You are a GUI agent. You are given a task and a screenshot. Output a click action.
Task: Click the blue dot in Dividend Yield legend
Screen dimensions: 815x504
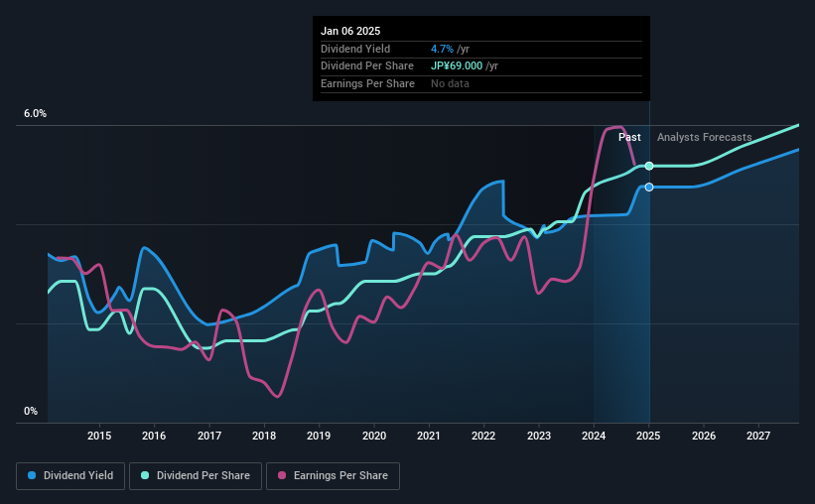[32, 475]
